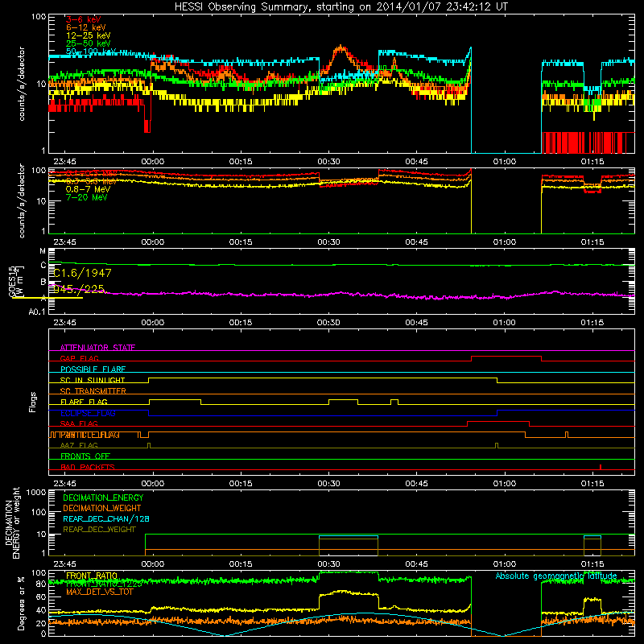Click the 00:15 tick label under MeV panel
Viewport: 644px width, 644px height.
[x=241, y=242]
